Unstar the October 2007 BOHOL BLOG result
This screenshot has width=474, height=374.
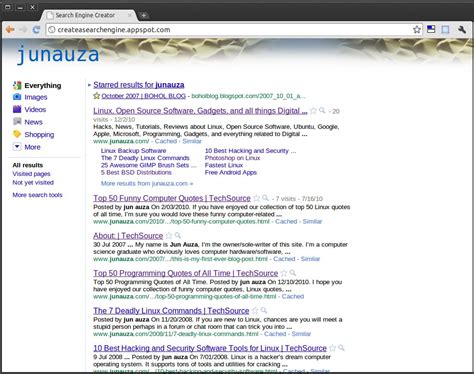(97, 96)
